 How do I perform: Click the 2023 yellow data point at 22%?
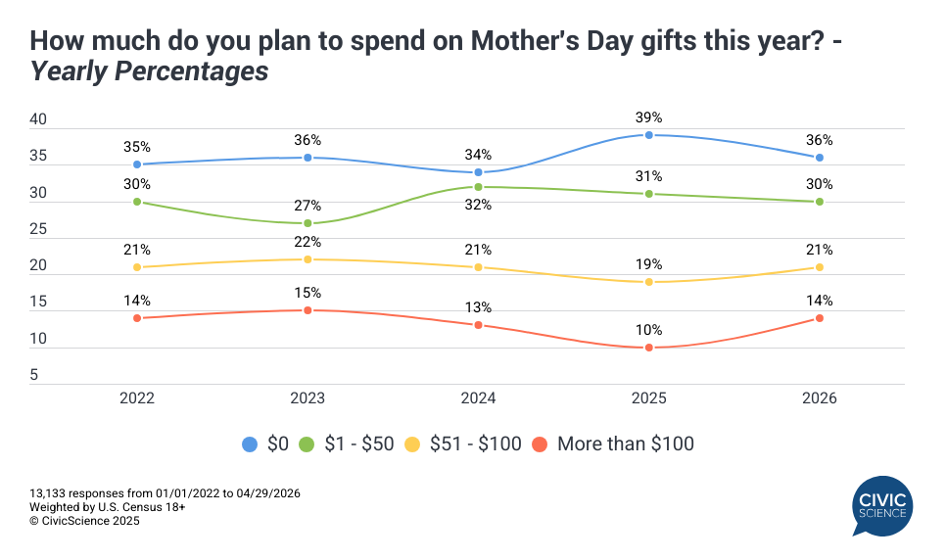point(307,259)
